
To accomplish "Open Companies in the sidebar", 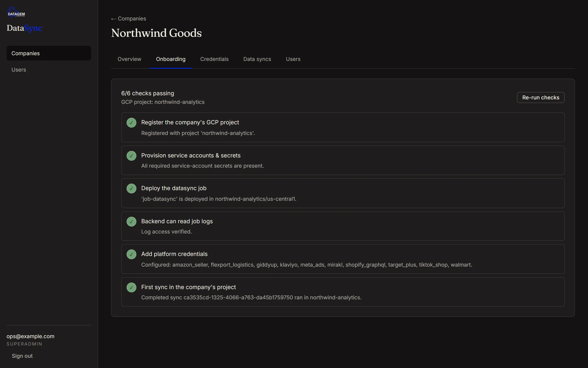I will click(x=49, y=53).
